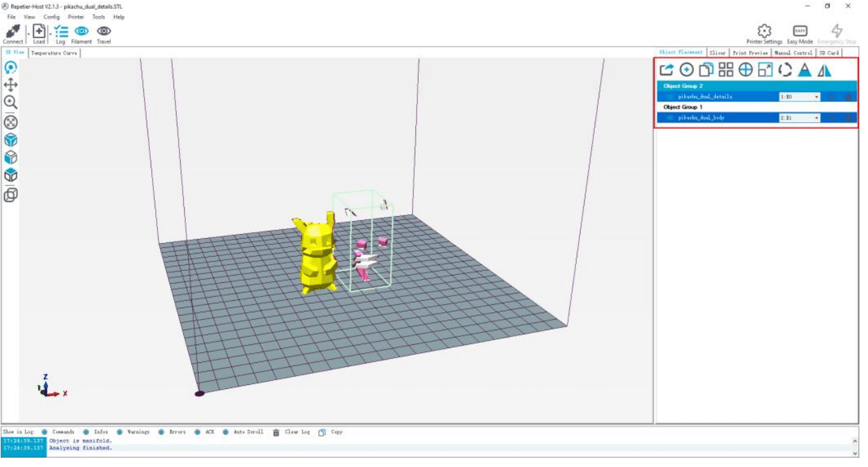This screenshot has height=467, width=868.
Task: Click the Copy log button
Action: click(x=331, y=432)
